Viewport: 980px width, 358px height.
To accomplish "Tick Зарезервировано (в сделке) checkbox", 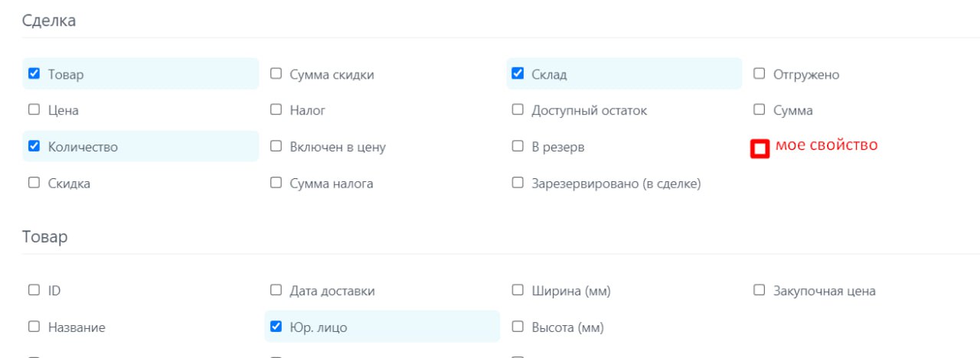I will pos(518,183).
